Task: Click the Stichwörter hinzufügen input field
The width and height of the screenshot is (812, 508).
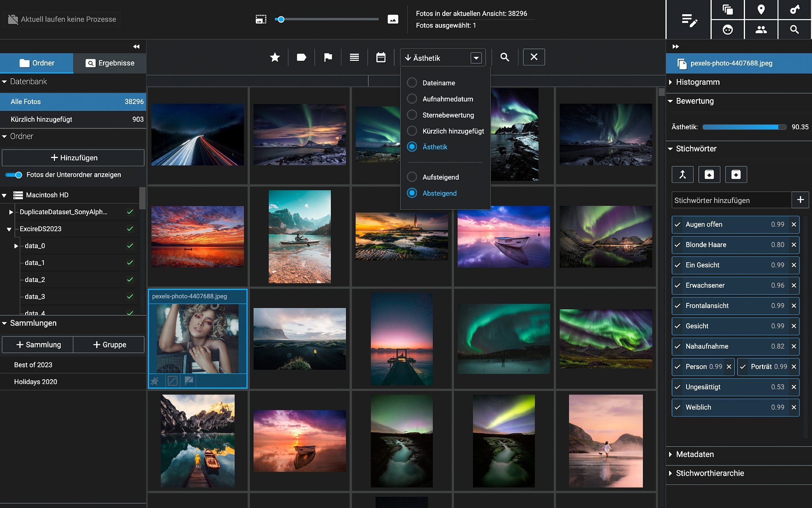Action: pyautogui.click(x=732, y=200)
